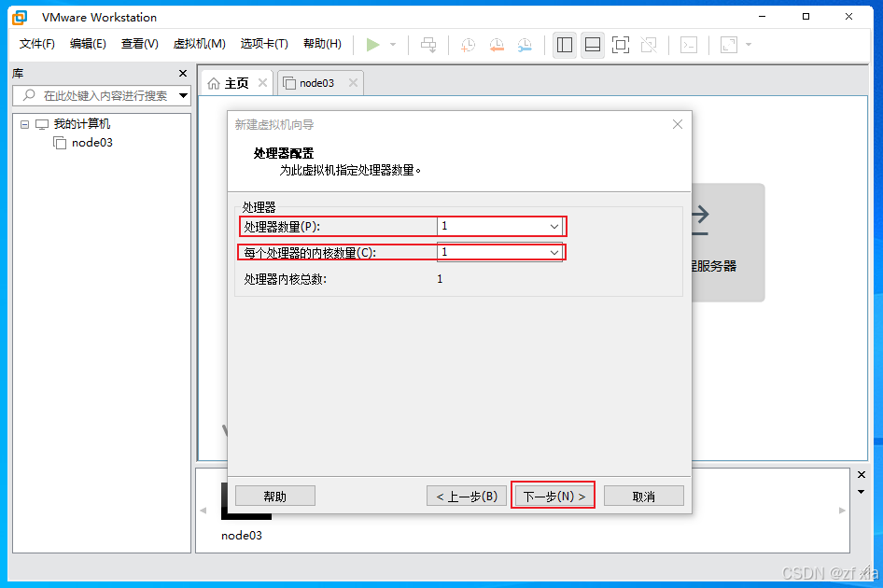This screenshot has height=588, width=883.
Task: Open the 帮助(H) menu
Action: pyautogui.click(x=322, y=44)
